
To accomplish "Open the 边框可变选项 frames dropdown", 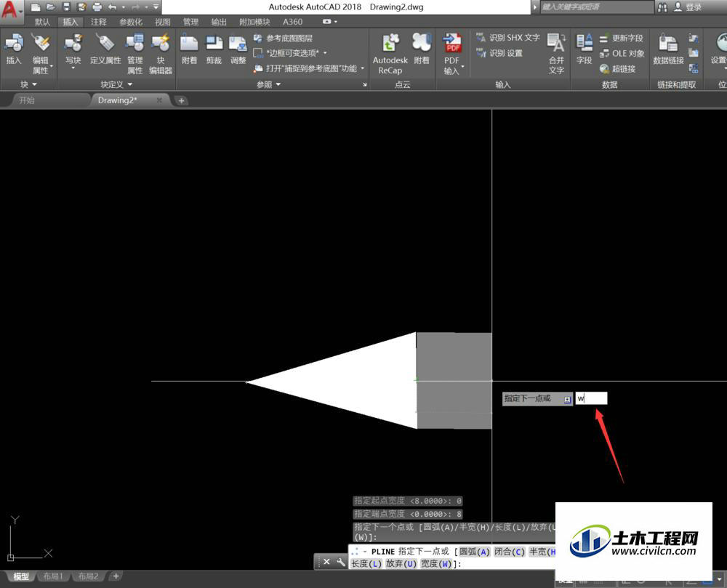I will tap(325, 53).
